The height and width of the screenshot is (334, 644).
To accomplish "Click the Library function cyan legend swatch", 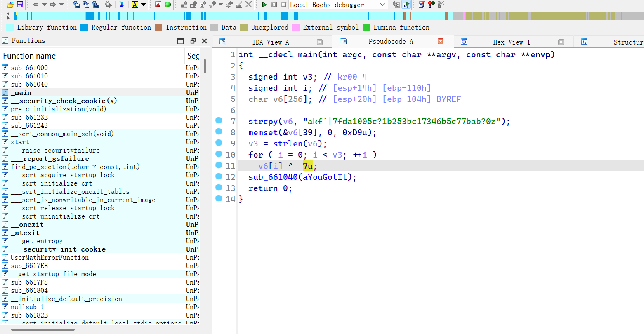I will tap(10, 27).
